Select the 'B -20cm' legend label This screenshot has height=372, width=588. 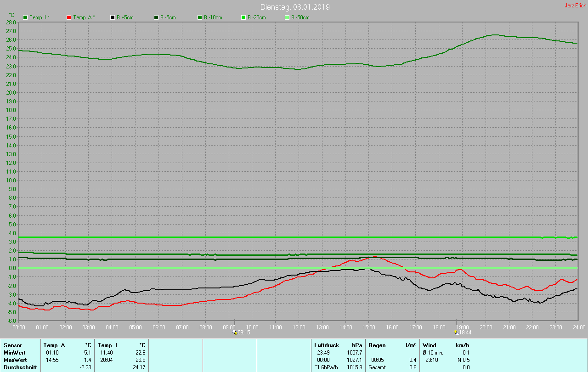256,17
